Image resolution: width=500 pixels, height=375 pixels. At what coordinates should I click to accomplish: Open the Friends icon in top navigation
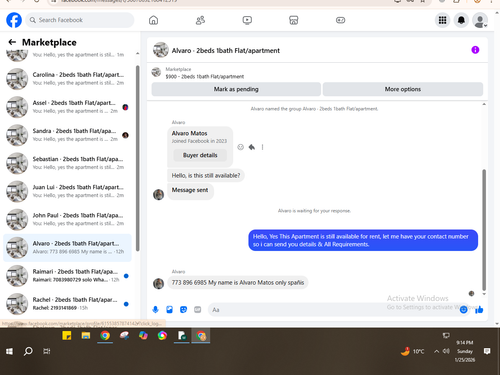tap(200, 20)
